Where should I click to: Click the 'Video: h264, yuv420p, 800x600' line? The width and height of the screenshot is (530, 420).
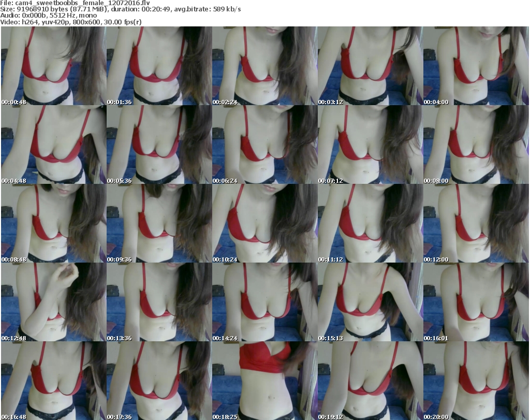coord(70,22)
